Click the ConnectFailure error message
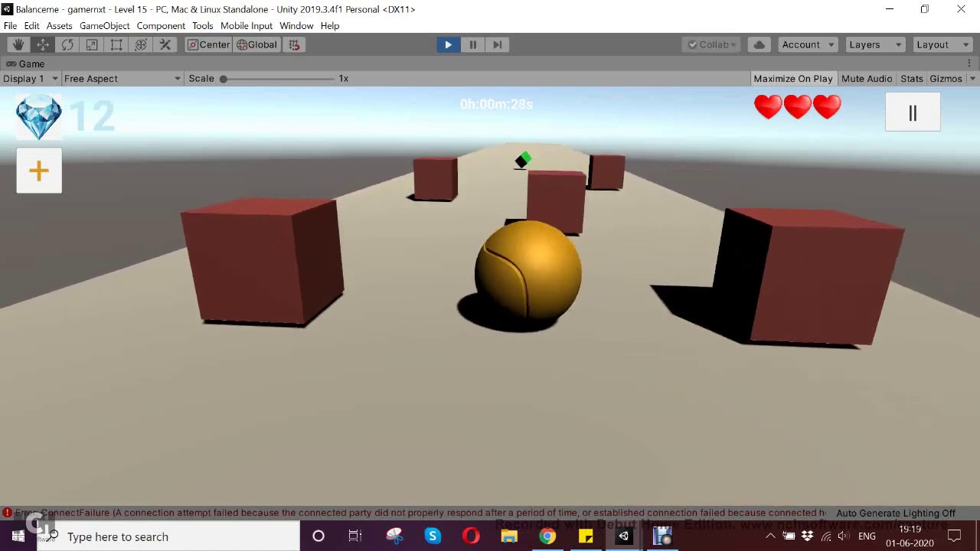980x551 pixels. click(x=420, y=513)
